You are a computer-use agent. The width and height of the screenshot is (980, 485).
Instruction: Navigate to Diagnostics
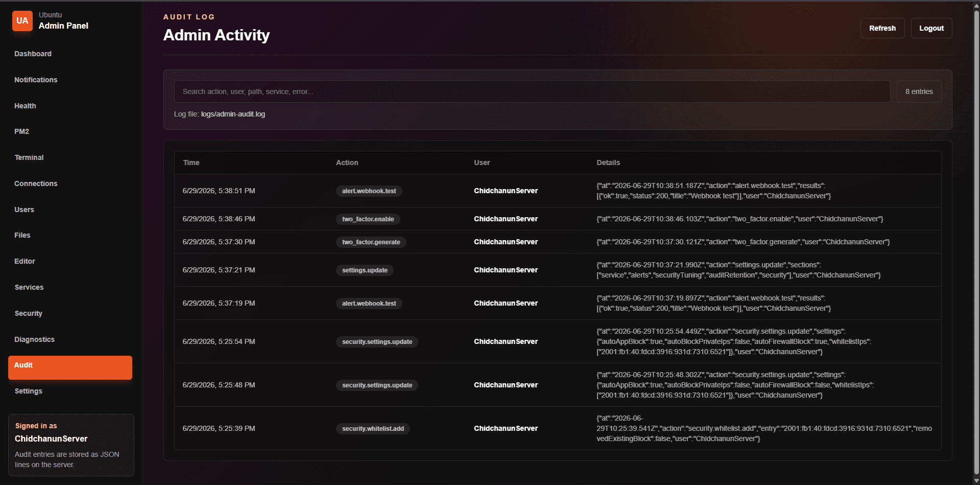[34, 339]
